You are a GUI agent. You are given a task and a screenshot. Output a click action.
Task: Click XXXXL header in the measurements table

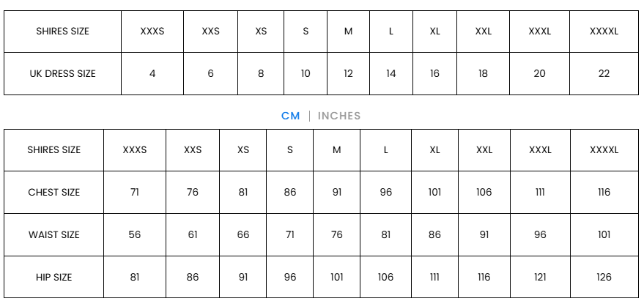click(604, 150)
